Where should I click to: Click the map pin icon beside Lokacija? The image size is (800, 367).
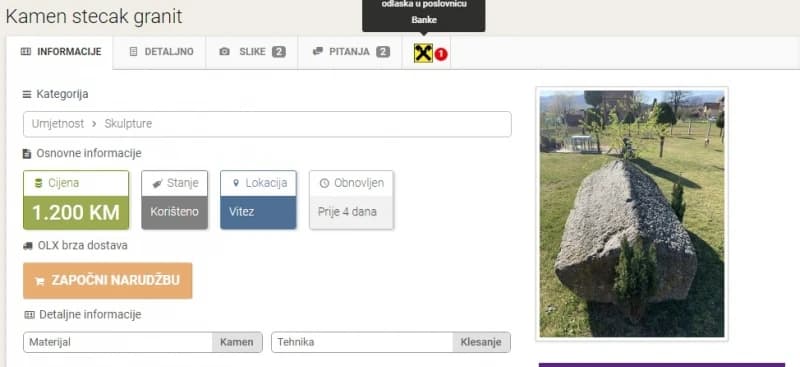pyautogui.click(x=236, y=183)
